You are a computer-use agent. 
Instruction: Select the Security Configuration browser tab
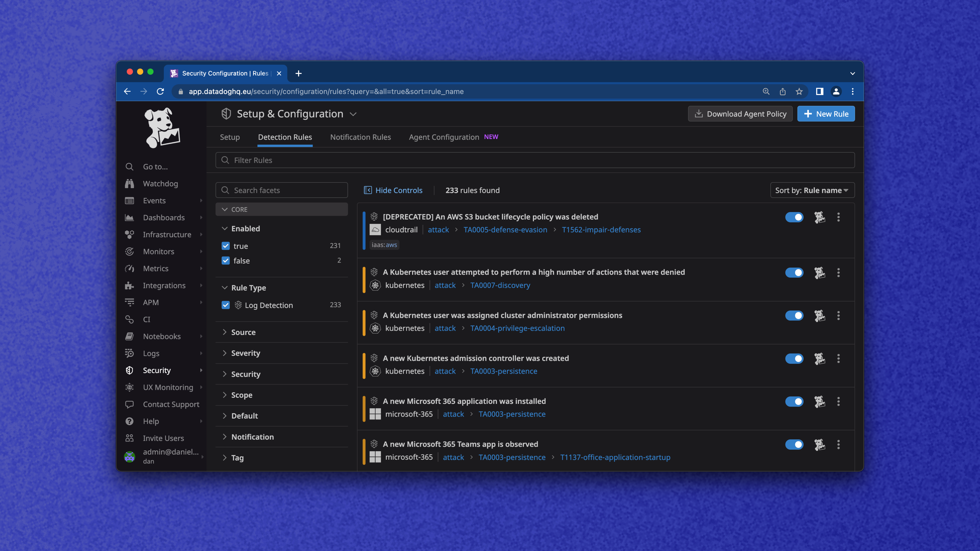click(225, 73)
